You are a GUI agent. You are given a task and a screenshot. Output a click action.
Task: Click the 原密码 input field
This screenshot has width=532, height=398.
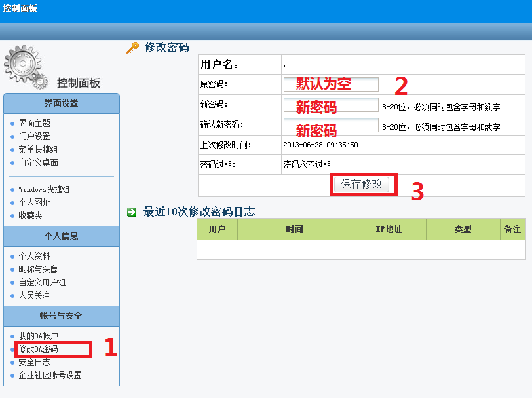click(331, 84)
